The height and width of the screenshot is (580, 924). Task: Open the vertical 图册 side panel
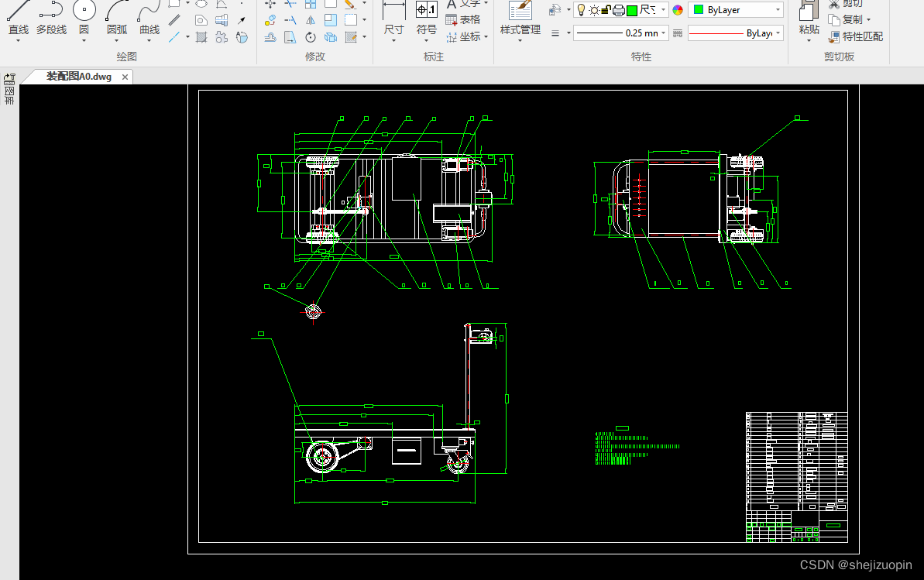click(9, 96)
